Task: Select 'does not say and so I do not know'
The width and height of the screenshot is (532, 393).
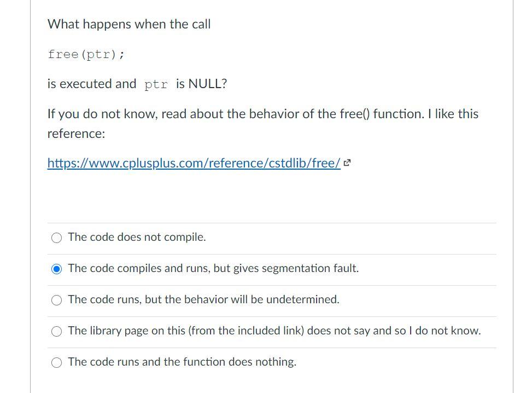Action: click(x=56, y=331)
